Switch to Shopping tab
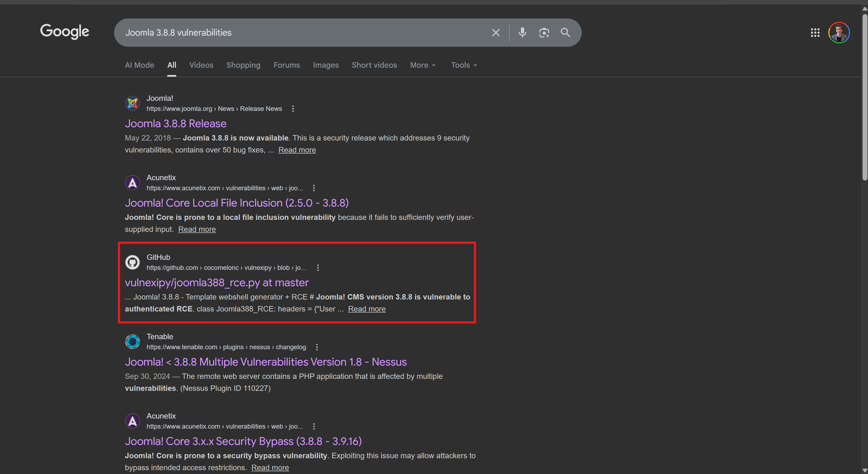Screen dimensions: 868x474 click(x=243, y=65)
